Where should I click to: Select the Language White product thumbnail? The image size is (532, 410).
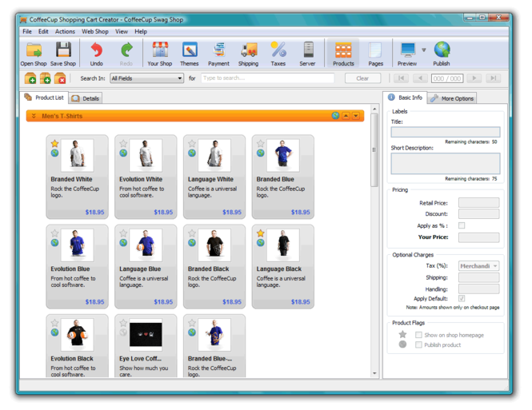(214, 155)
